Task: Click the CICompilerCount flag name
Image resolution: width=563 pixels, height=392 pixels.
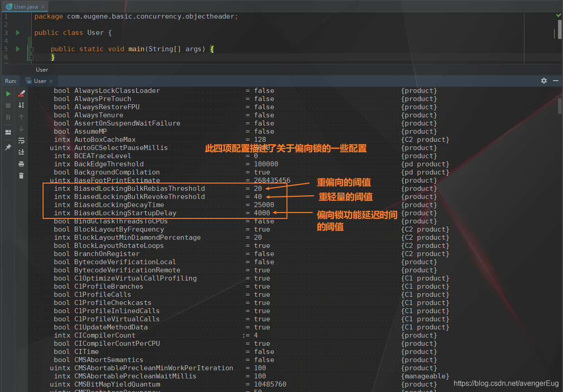Action: (x=105, y=335)
